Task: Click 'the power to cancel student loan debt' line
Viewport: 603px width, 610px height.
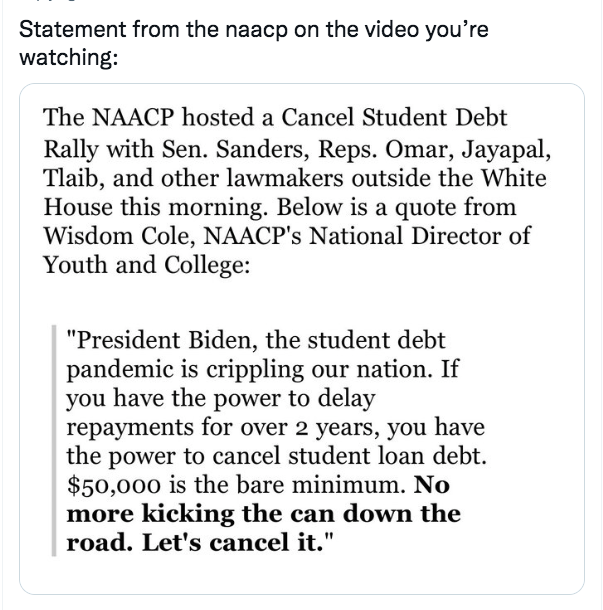Action: pyautogui.click(x=276, y=456)
